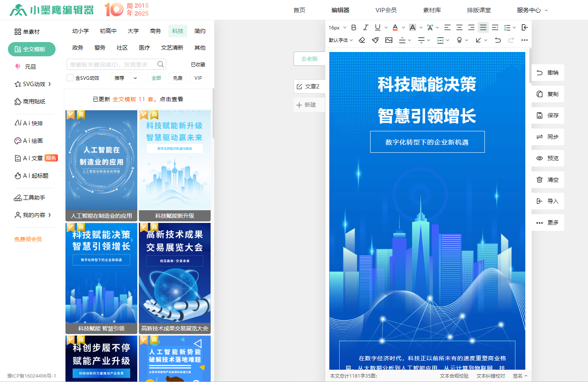The image size is (588, 382).
Task: Open the red font color picker
Action: 395,27
